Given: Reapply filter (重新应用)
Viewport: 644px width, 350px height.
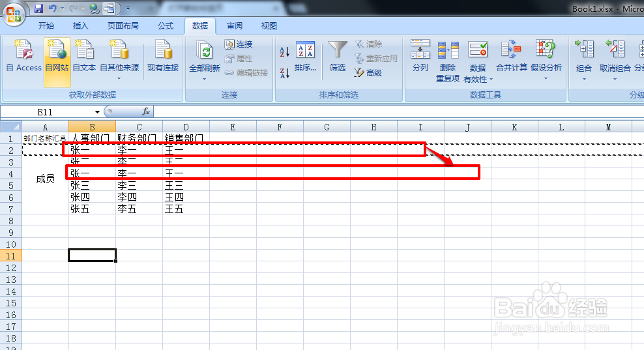Looking at the screenshot, I should (376, 59).
